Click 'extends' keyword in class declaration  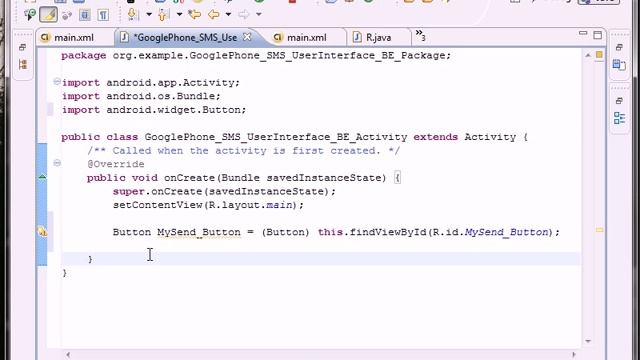coord(436,137)
